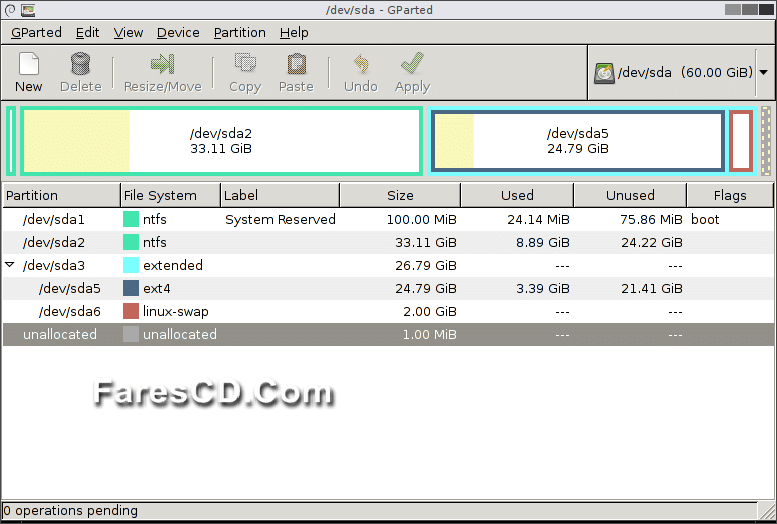
Task: Click the New partition toolbar icon
Action: click(29, 64)
